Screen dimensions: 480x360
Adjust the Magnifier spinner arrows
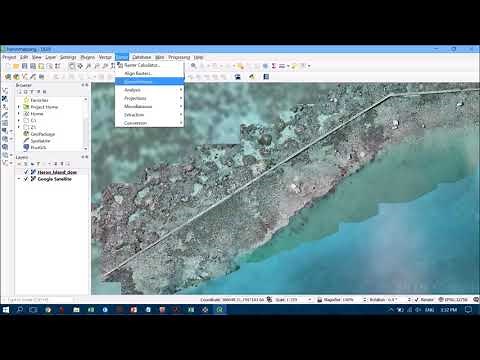[365, 300]
